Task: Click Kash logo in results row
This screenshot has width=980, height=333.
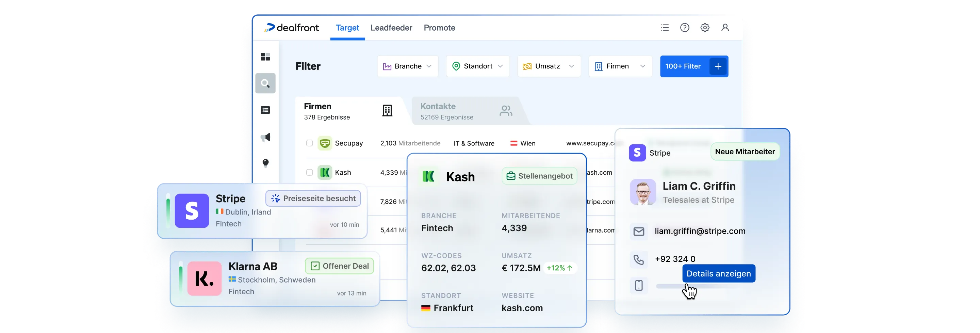Action: (325, 172)
